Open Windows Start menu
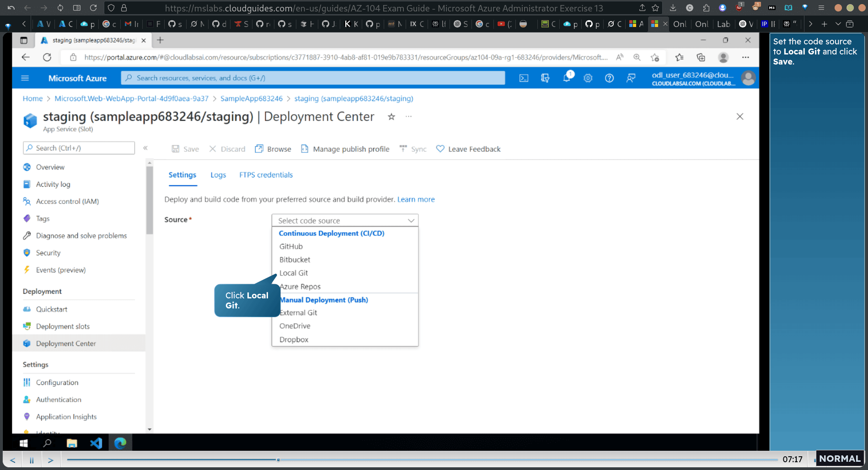Image resolution: width=868 pixels, height=470 pixels. (24, 443)
